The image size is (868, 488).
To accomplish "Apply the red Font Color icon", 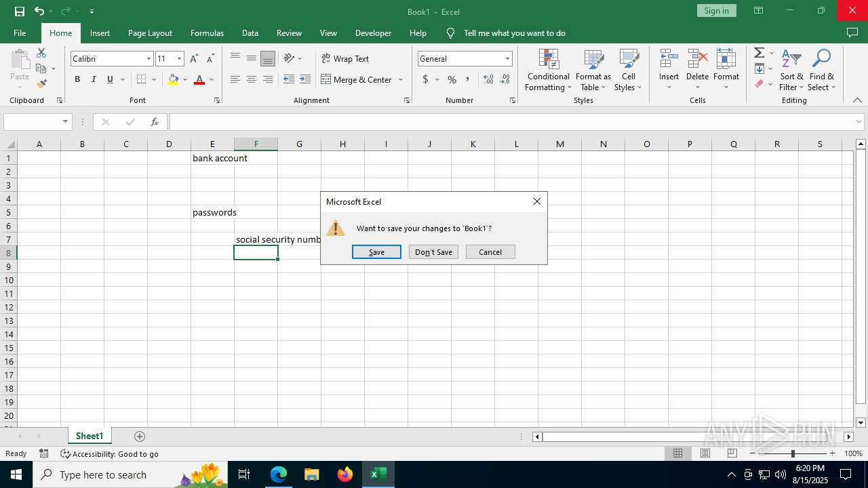I will pos(199,79).
